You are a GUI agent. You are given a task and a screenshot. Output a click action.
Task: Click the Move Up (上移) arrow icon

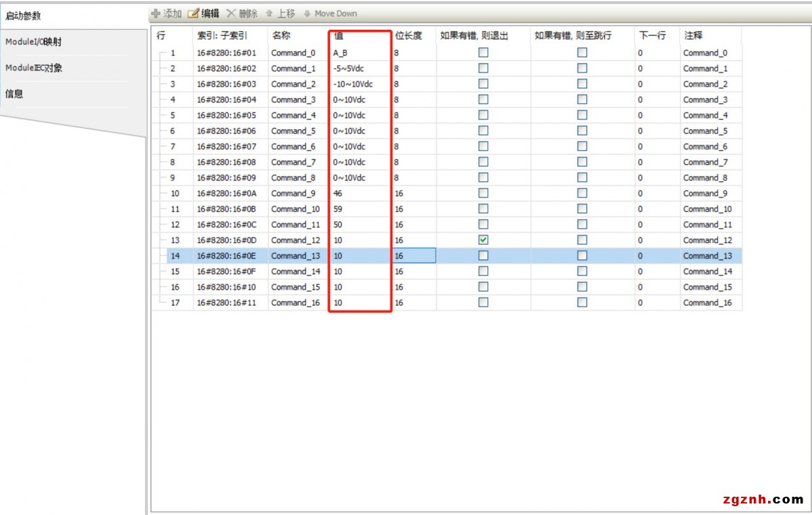click(x=269, y=14)
